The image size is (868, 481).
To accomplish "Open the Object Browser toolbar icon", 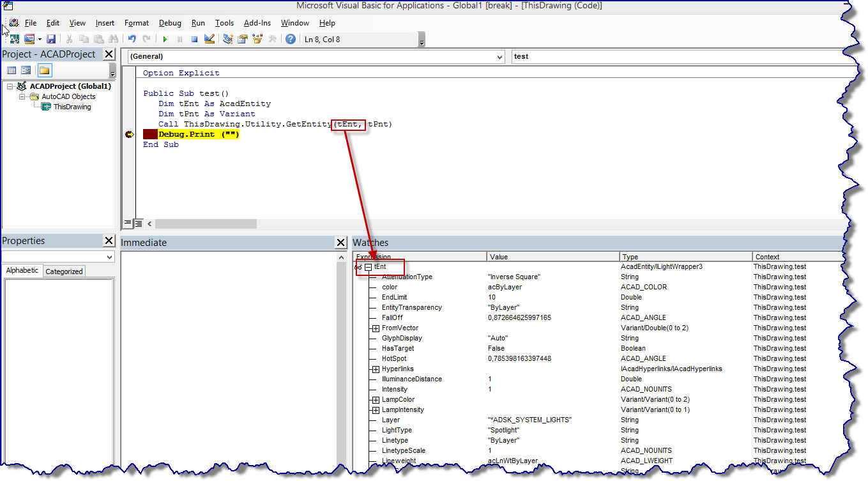I will click(x=258, y=39).
